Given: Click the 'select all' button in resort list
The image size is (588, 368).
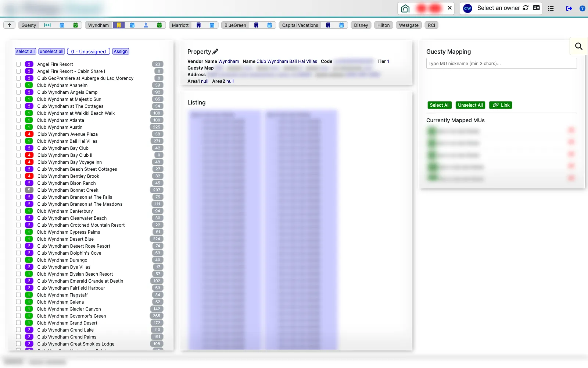Looking at the screenshot, I should [25, 52].
